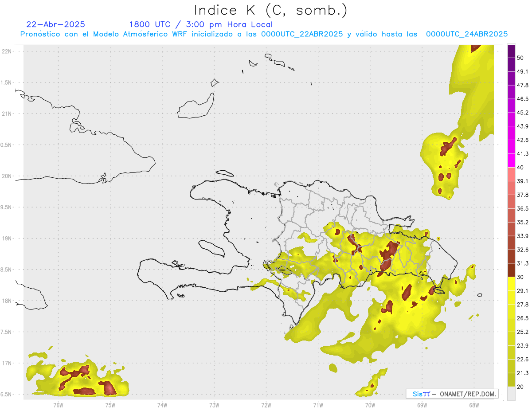Click the "29.1" colorbar label
532x411 pixels.
(523, 291)
